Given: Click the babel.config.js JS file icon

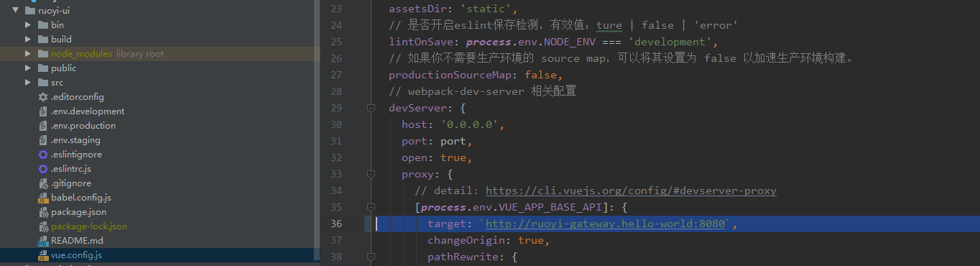Looking at the screenshot, I should [43, 198].
